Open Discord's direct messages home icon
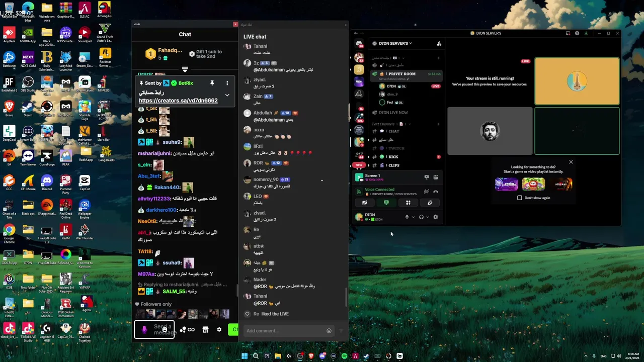This screenshot has height=362, width=644. tap(359, 44)
